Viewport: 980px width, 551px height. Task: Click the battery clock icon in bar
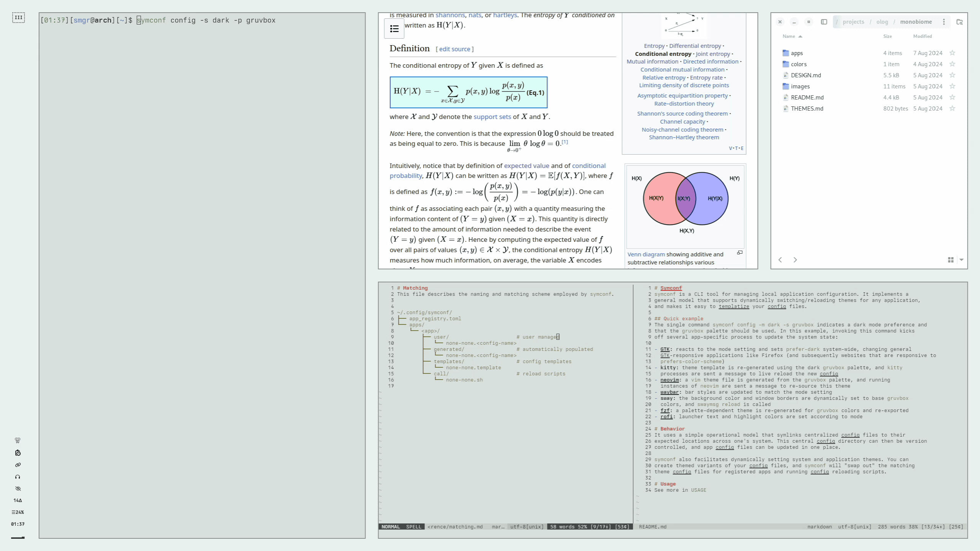18,453
